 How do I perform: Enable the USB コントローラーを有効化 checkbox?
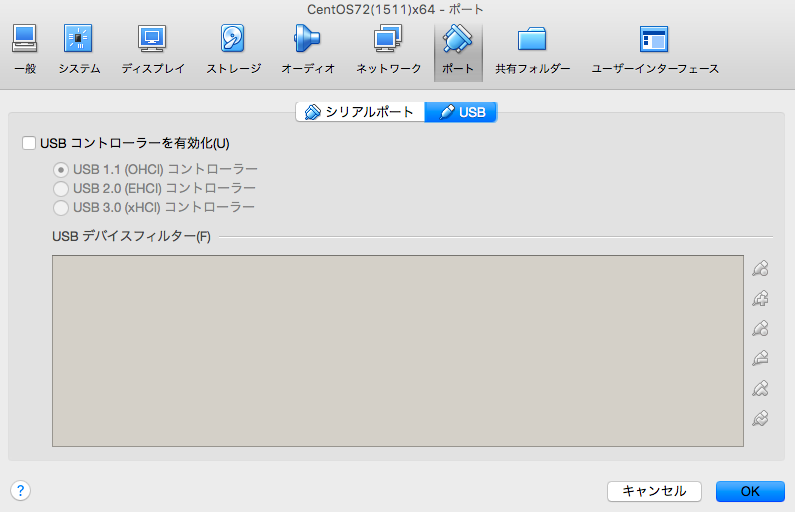click(x=29, y=143)
